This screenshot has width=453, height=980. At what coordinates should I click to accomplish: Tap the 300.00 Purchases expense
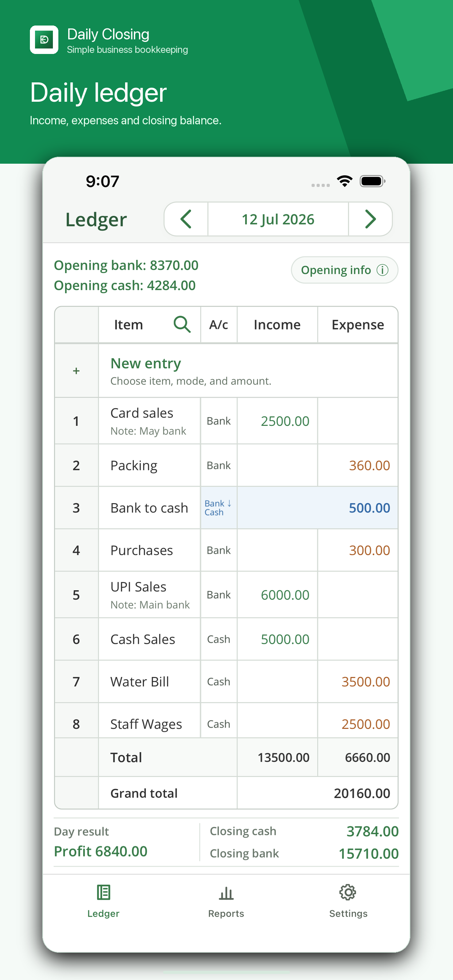[x=369, y=550]
